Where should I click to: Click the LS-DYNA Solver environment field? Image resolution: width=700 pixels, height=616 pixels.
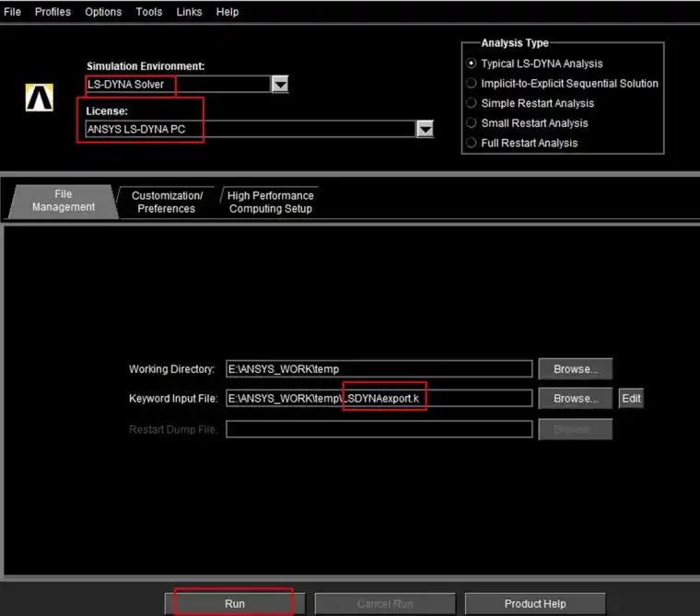[178, 84]
